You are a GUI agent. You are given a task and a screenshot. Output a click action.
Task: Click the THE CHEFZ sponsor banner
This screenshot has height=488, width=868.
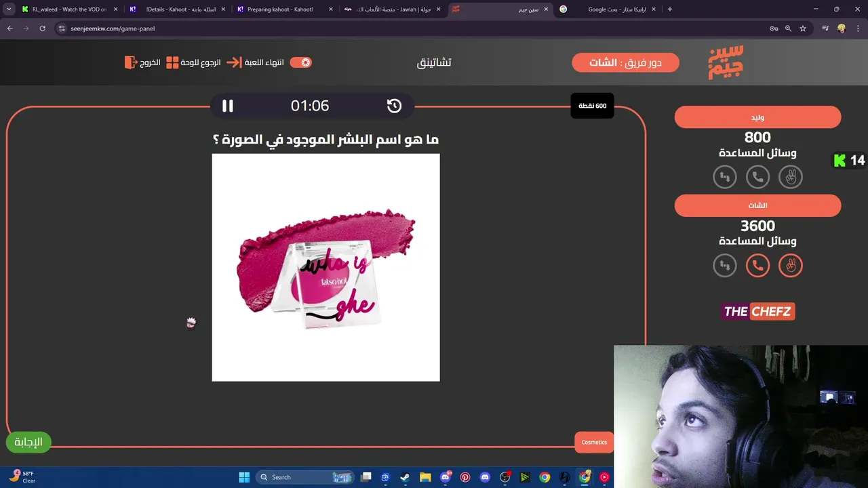tap(757, 312)
